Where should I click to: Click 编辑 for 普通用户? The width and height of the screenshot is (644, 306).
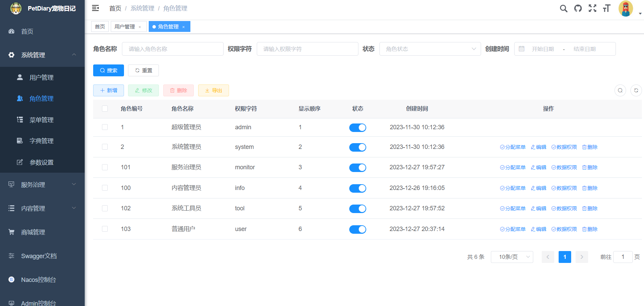click(538, 229)
